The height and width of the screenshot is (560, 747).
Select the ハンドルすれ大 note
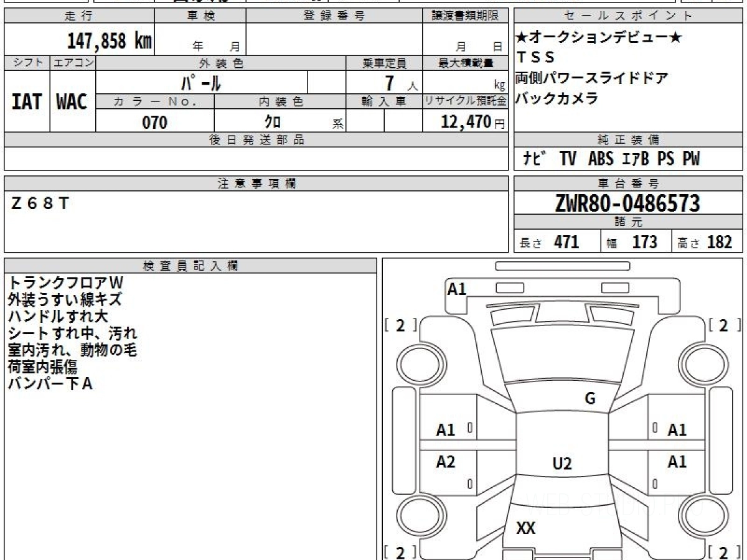pyautogui.click(x=58, y=317)
